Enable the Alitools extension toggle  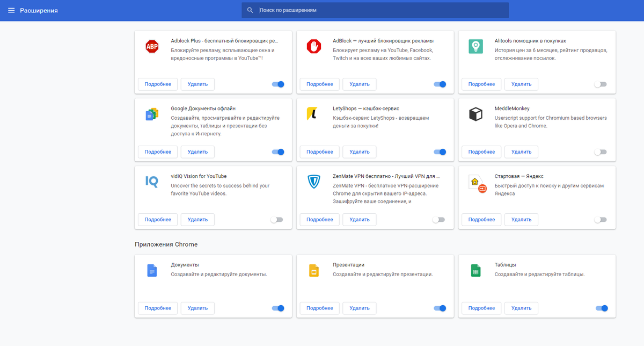pyautogui.click(x=600, y=84)
